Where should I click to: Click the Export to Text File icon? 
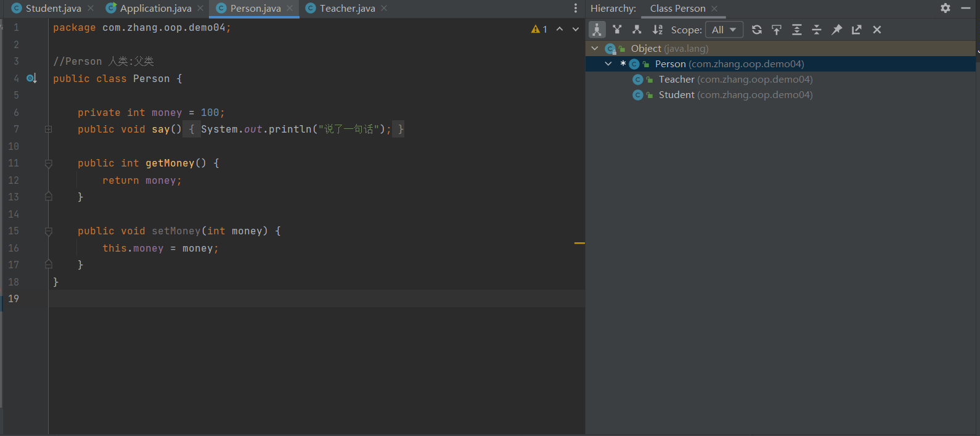pyautogui.click(x=857, y=30)
